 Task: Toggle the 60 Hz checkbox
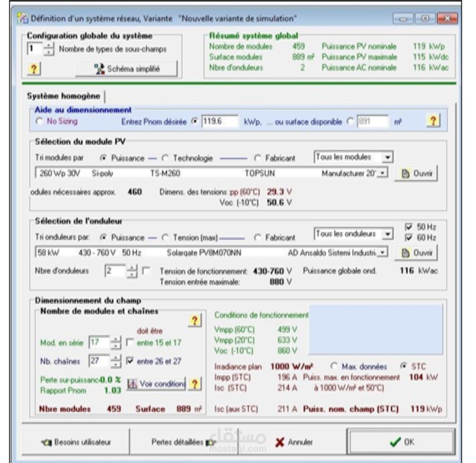(409, 238)
